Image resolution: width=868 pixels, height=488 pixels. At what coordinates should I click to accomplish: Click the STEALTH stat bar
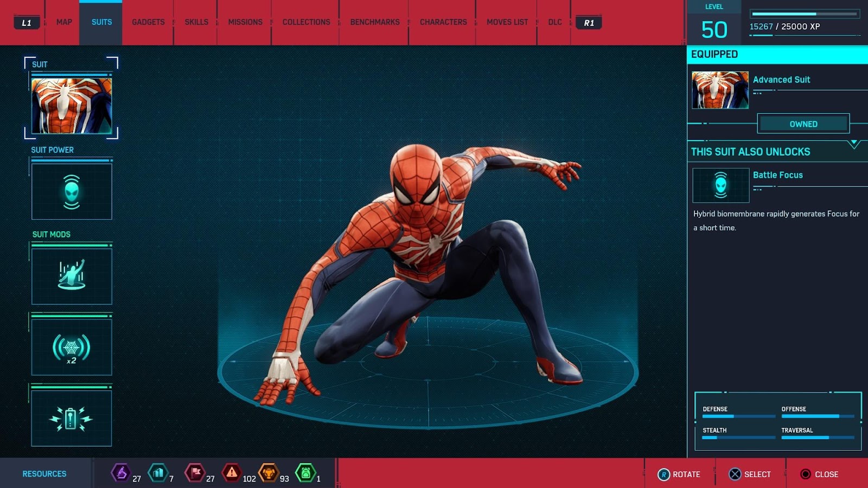(x=739, y=438)
